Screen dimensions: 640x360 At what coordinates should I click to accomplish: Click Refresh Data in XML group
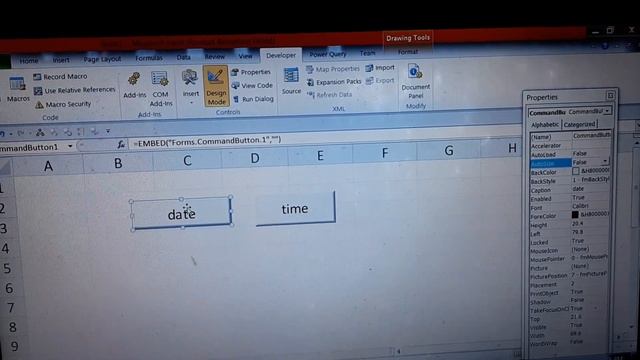tap(329, 95)
